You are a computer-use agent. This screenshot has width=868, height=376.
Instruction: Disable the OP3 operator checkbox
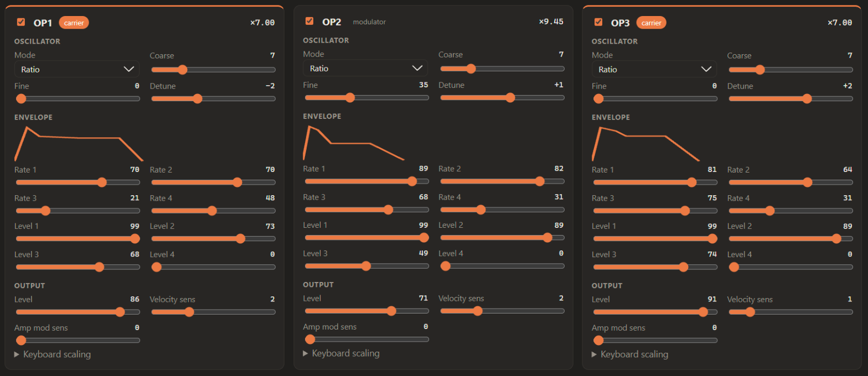click(598, 22)
